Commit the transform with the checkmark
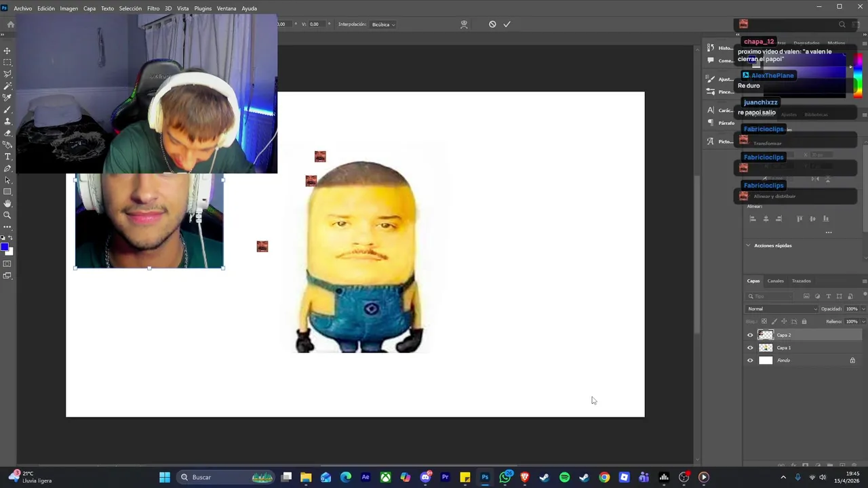 (507, 24)
